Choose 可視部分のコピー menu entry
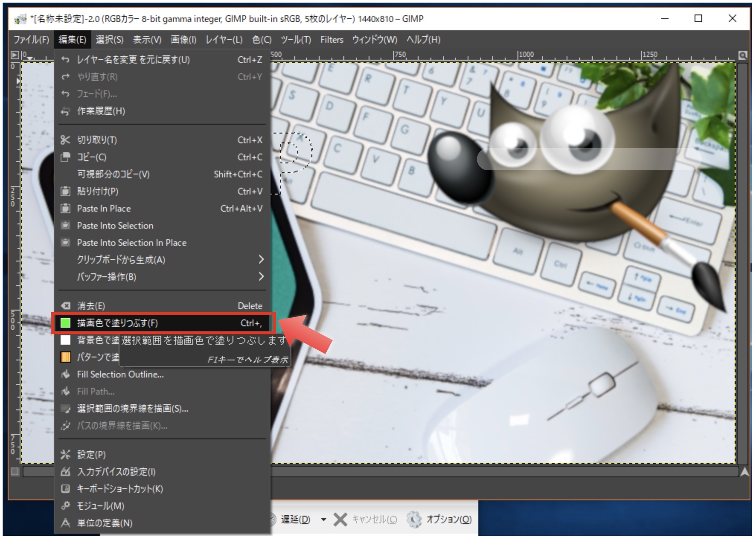This screenshot has height=540, width=756. coord(162,174)
